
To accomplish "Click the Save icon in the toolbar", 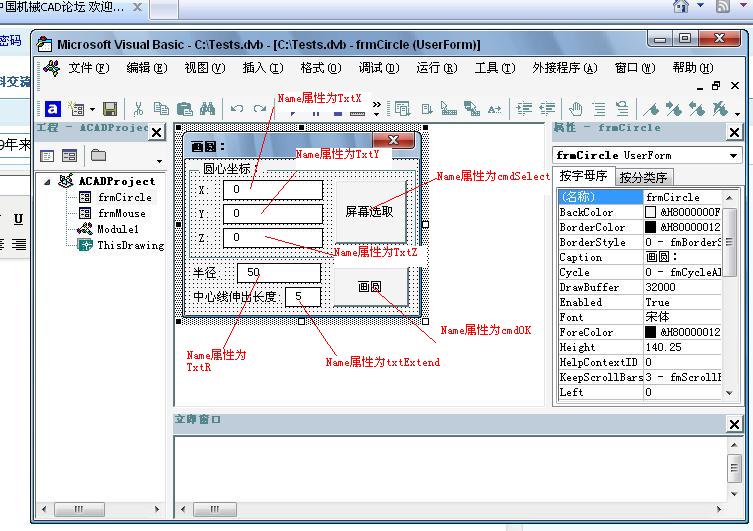I will point(110,109).
